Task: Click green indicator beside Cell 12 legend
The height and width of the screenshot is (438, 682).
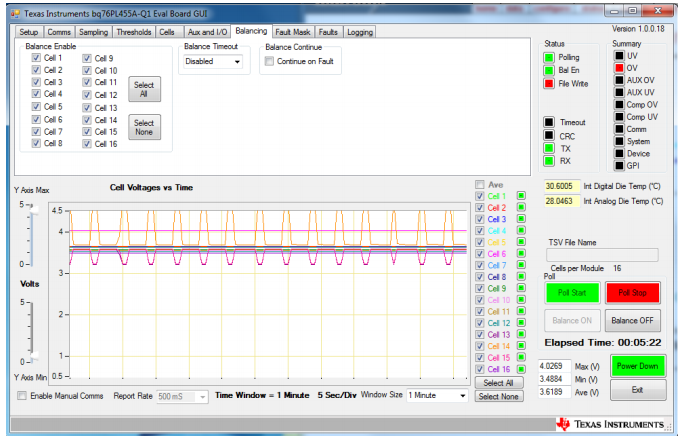Action: (x=521, y=323)
